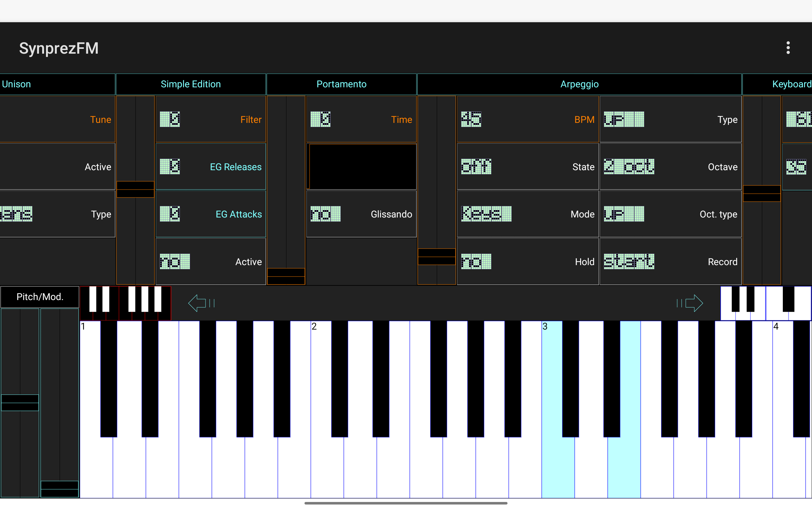The width and height of the screenshot is (812, 508).
Task: Open the Arpeggio panel header
Action: pyautogui.click(x=580, y=84)
